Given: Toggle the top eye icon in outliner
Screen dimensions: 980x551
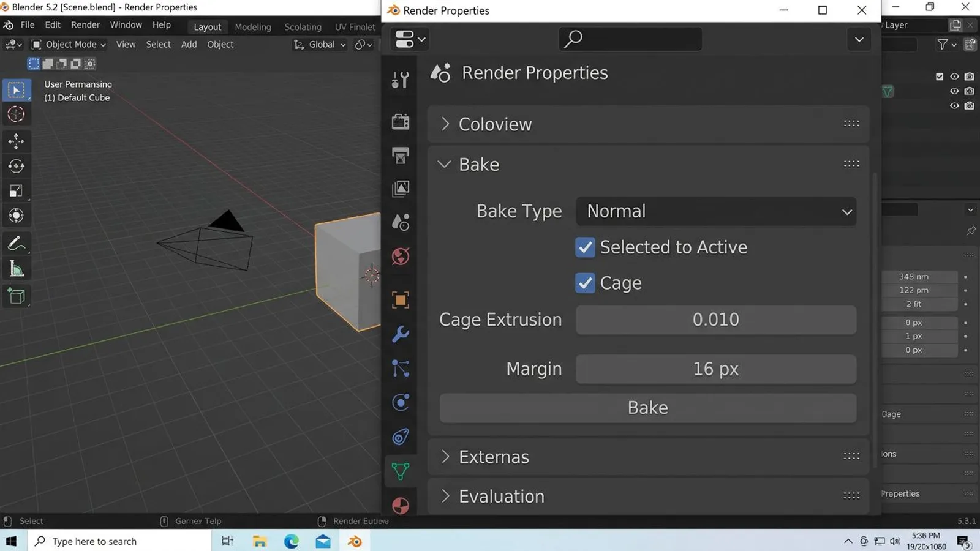Looking at the screenshot, I should point(954,77).
